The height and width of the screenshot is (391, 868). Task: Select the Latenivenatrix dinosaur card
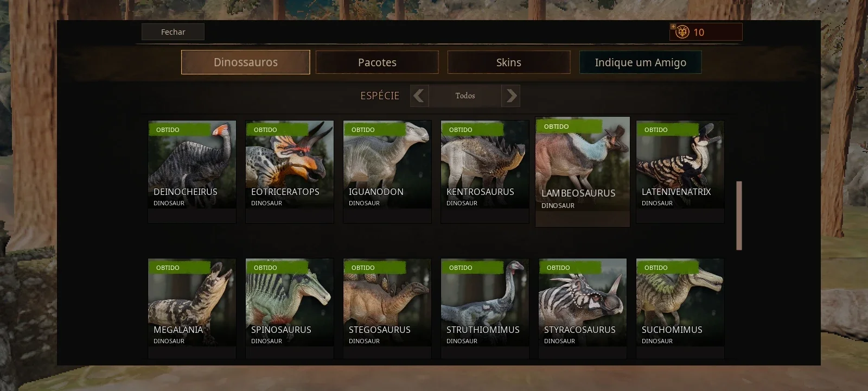(680, 172)
